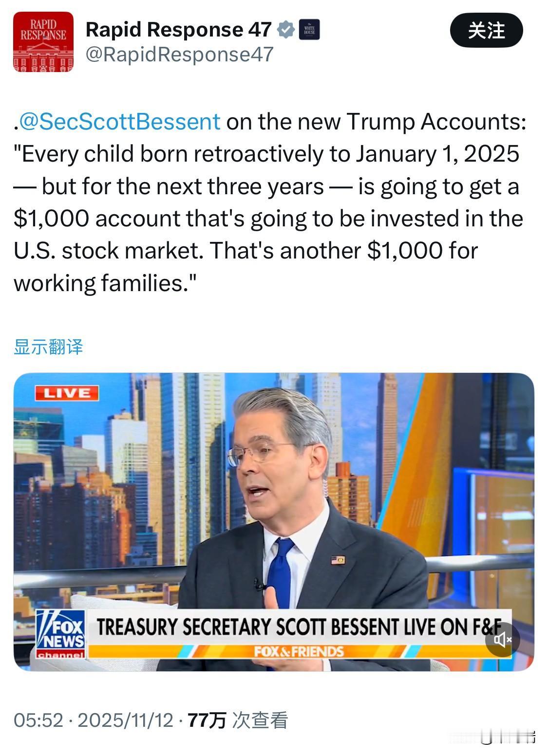Click the flag lapel pin on jacket
Image resolution: width=548 pixels, height=756 pixels.
click(x=338, y=560)
